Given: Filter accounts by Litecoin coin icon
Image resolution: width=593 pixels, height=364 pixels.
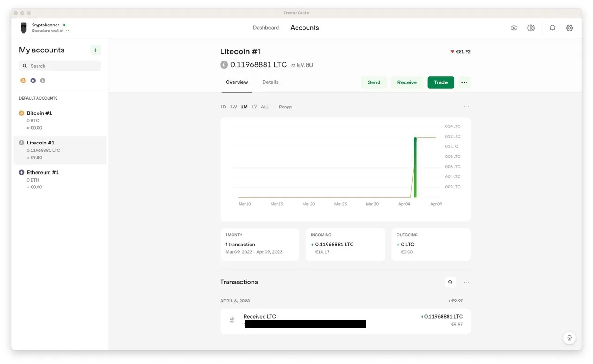Looking at the screenshot, I should [43, 81].
